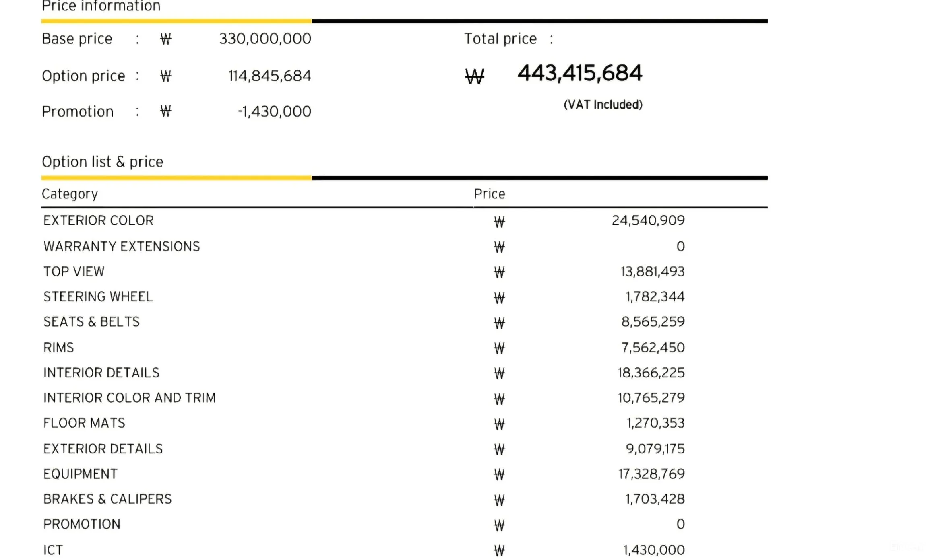Select the Option price amount 114,845,684

tap(269, 76)
